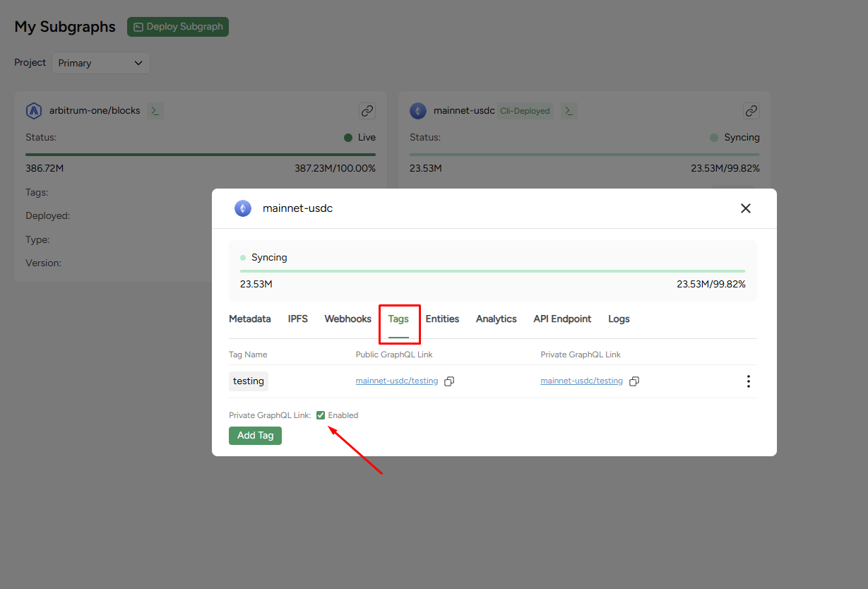The height and width of the screenshot is (589, 868).
Task: Switch to the Entities tab
Action: point(443,319)
